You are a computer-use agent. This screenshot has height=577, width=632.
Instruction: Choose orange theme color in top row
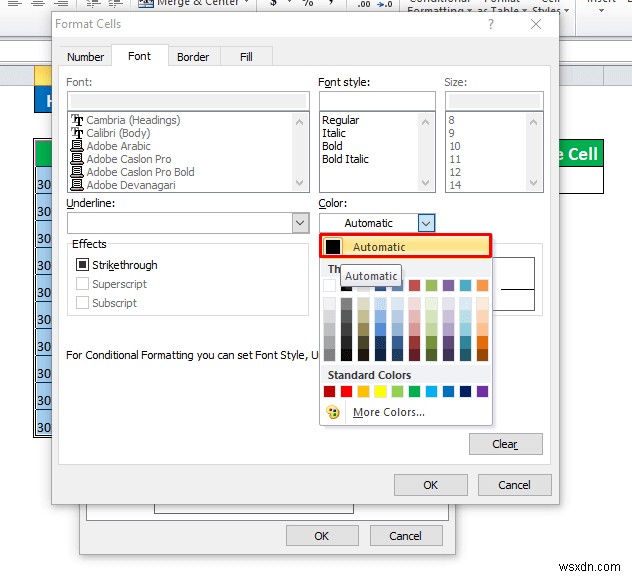pos(482,285)
